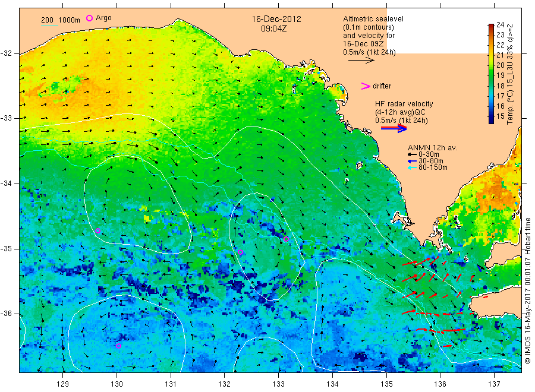Click longitude label 130 on the axis
The width and height of the screenshot is (535, 392).
click(x=117, y=384)
